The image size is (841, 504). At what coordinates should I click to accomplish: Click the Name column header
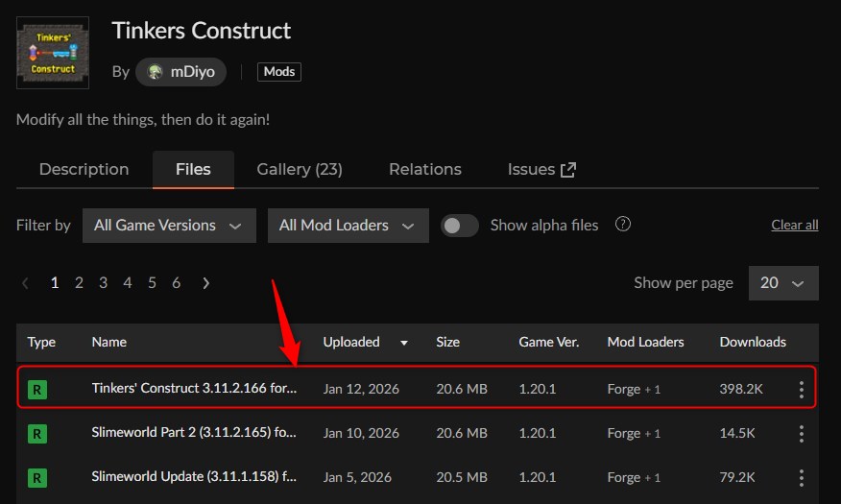(x=108, y=342)
